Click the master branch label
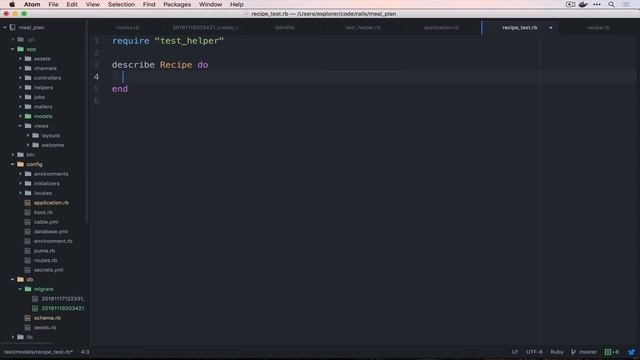Screen dimensions: 640x360 coord(588,352)
